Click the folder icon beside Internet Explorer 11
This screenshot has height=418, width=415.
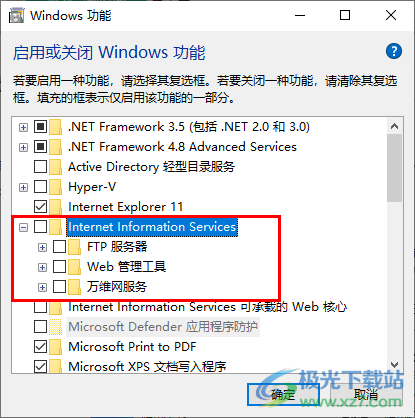coord(55,207)
